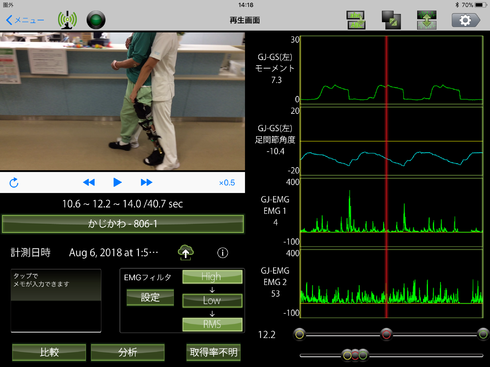Tap the walking video preview

122,101
